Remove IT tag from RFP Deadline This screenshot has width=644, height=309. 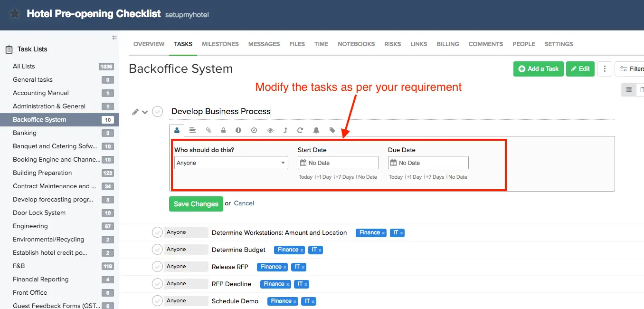pyautogui.click(x=306, y=284)
